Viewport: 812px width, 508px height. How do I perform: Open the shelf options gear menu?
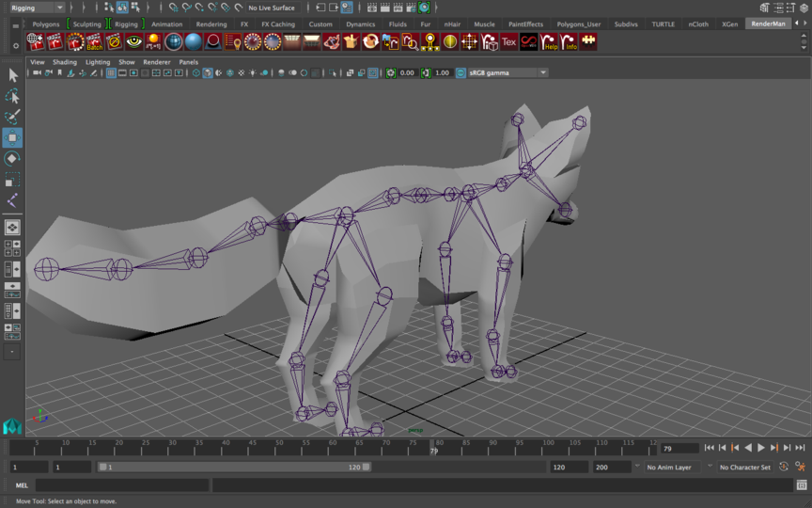16,45
